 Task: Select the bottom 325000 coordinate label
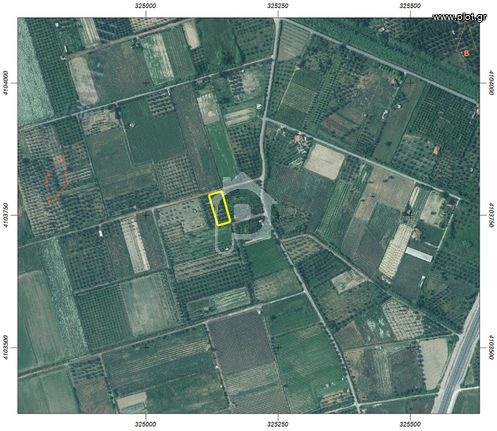pyautogui.click(x=146, y=425)
